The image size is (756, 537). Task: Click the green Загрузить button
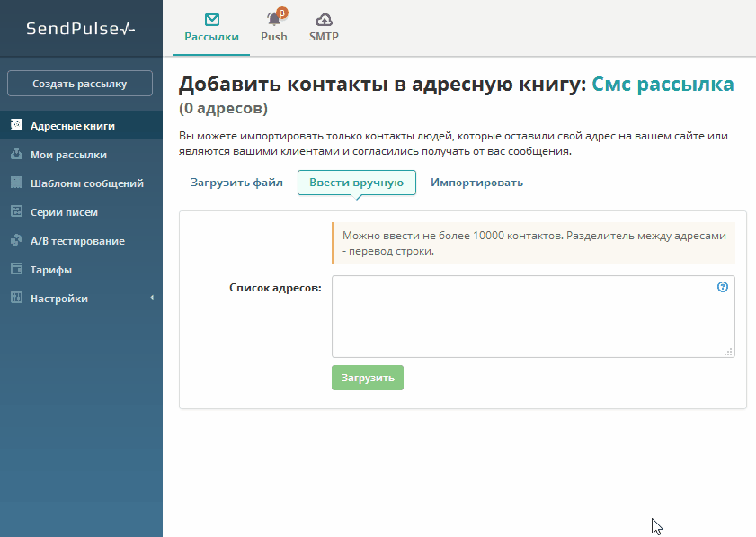pos(368,378)
